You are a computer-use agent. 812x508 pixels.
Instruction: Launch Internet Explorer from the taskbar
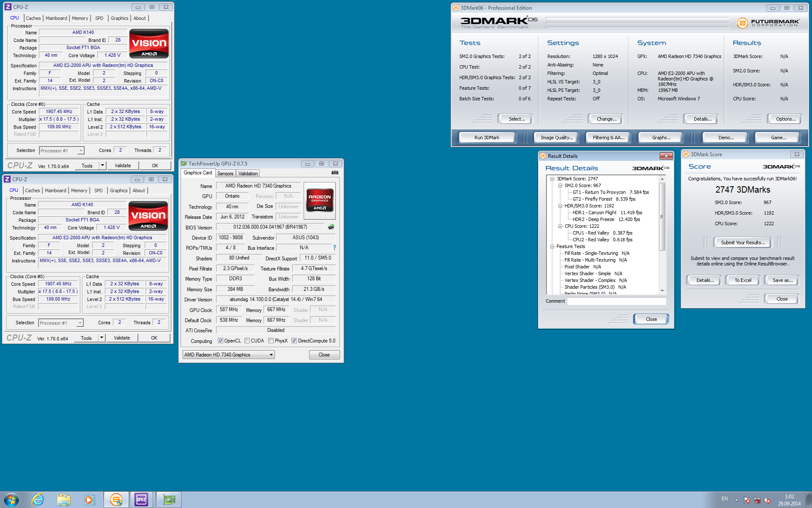(x=38, y=500)
